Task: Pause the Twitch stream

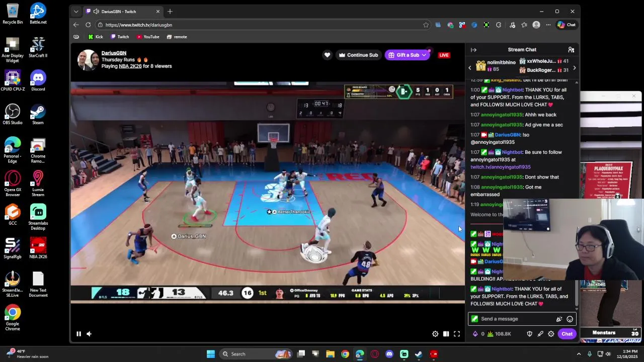Action: [78, 334]
